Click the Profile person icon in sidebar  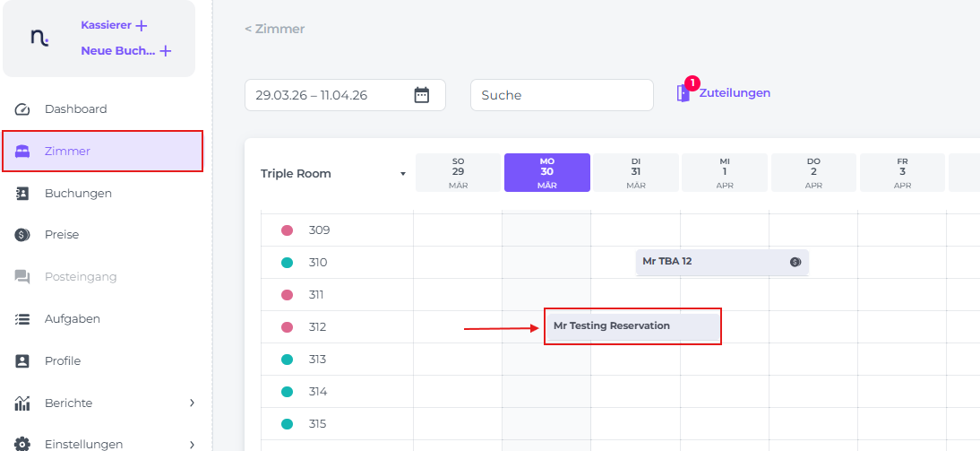click(23, 361)
